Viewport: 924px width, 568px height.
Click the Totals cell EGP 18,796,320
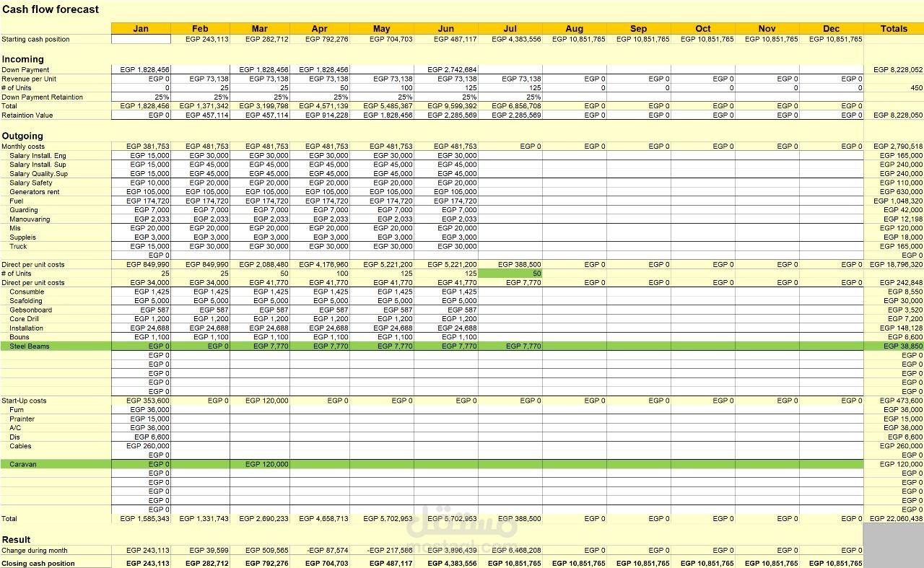[x=894, y=265]
